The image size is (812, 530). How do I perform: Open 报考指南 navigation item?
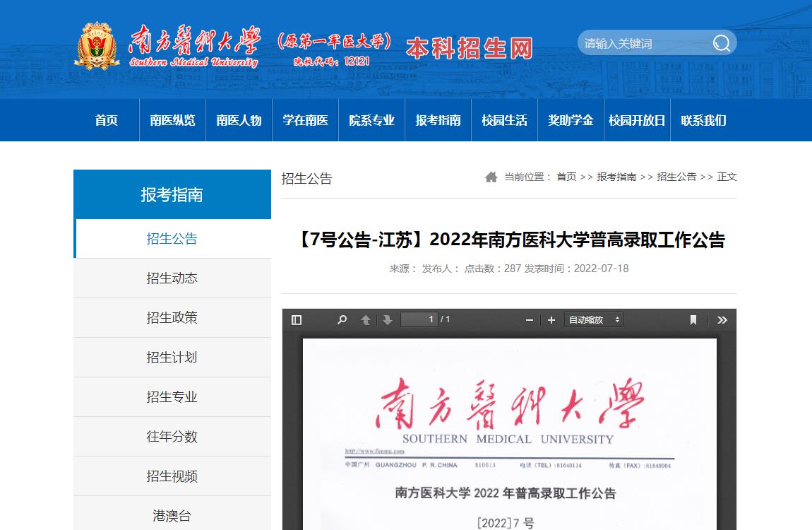pyautogui.click(x=438, y=120)
